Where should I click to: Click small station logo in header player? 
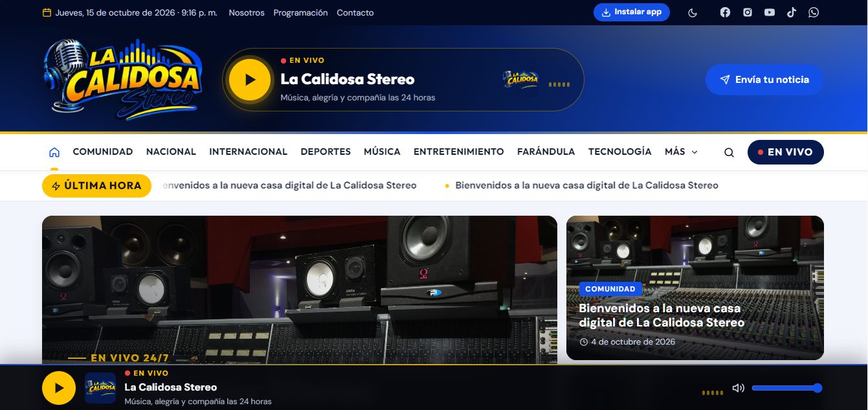pos(520,80)
